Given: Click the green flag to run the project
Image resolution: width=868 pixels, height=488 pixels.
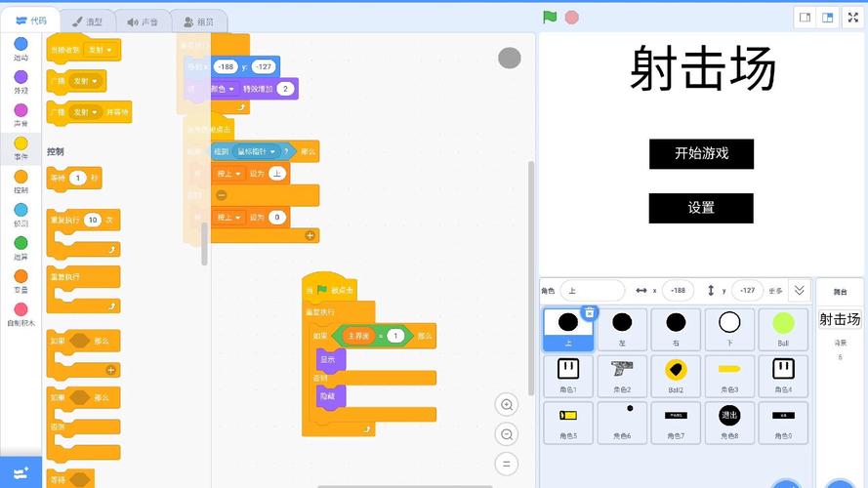Looking at the screenshot, I should (x=549, y=18).
